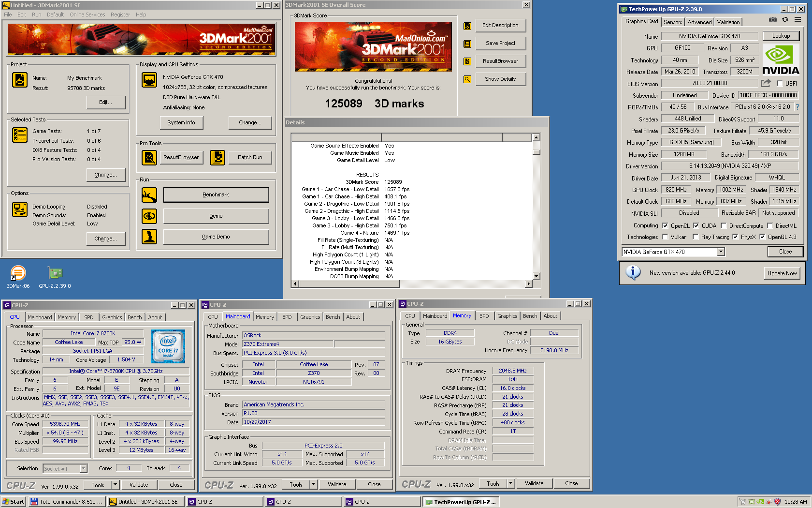Open the File menu in 3DMark2001
This screenshot has width=812, height=508.
(8, 15)
